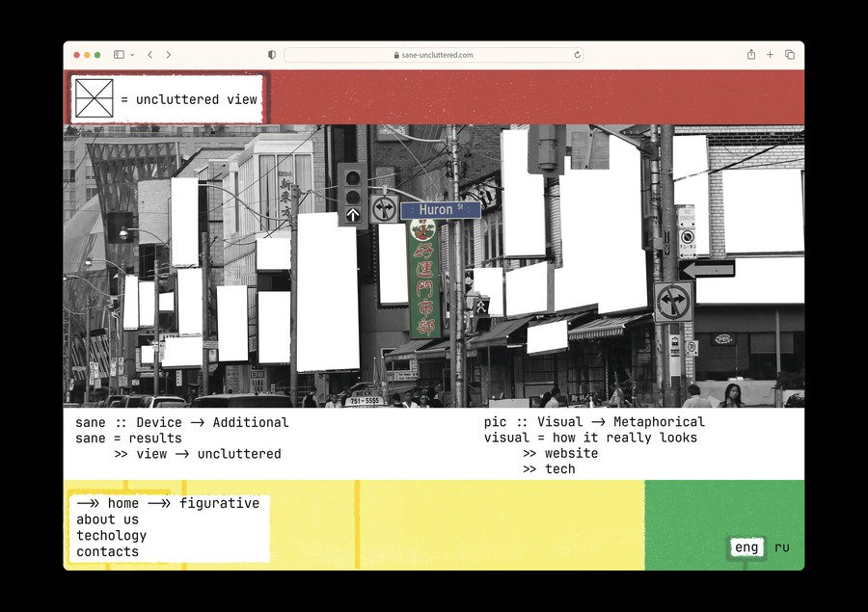868x612 pixels.
Task: Add a new tab with plus icon
Action: coord(770,54)
